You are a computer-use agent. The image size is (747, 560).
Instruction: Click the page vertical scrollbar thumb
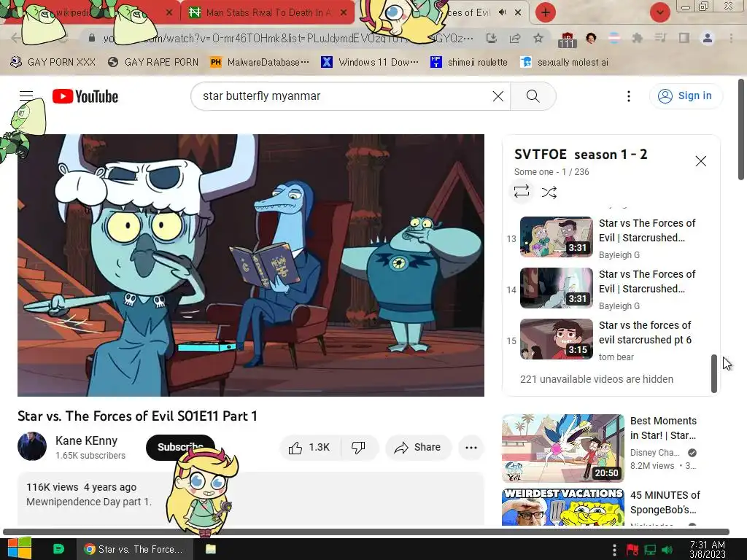point(741,130)
